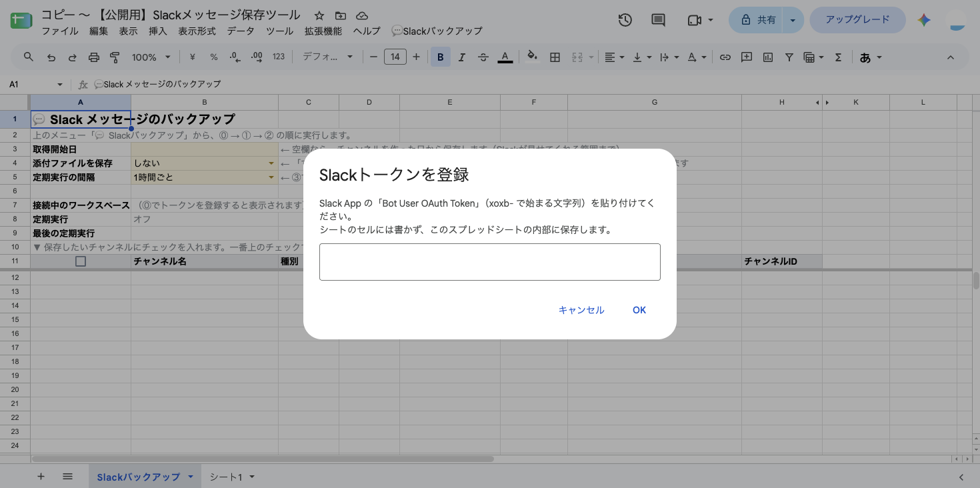Screen dimensions: 980x488
Task: Redo the last action
Action: [72, 57]
